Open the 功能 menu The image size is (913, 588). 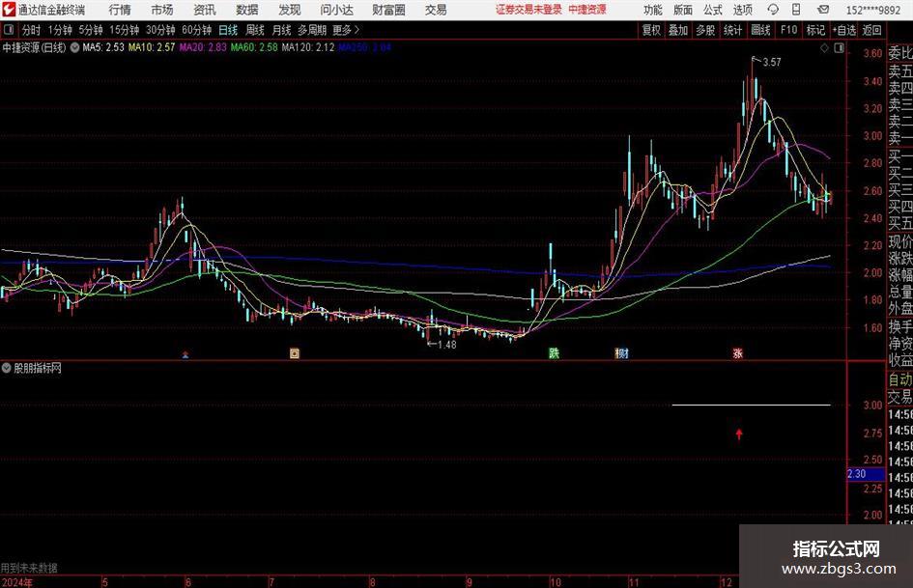[653, 10]
